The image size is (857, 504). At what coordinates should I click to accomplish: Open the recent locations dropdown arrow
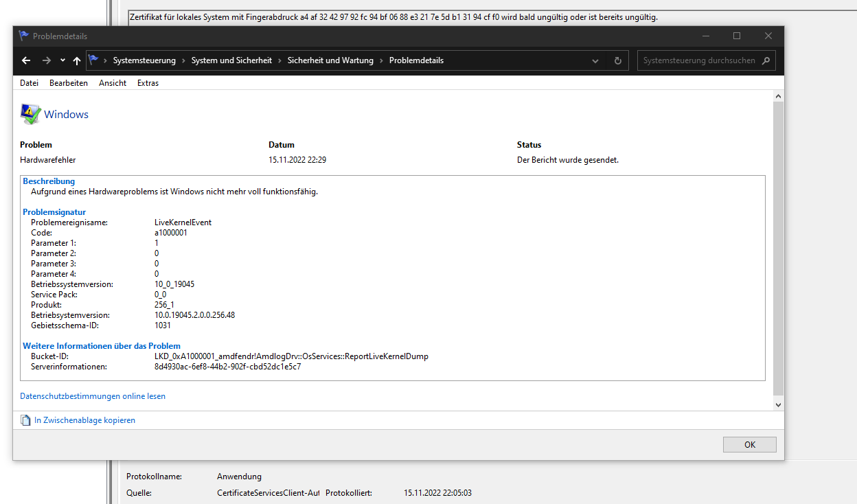tap(62, 60)
